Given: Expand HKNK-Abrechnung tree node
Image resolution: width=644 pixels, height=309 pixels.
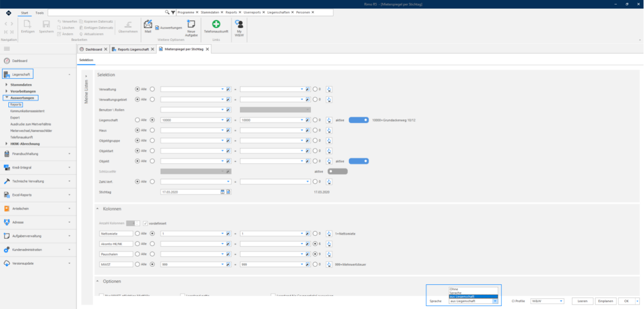Looking at the screenshot, I should pyautogui.click(x=6, y=144).
